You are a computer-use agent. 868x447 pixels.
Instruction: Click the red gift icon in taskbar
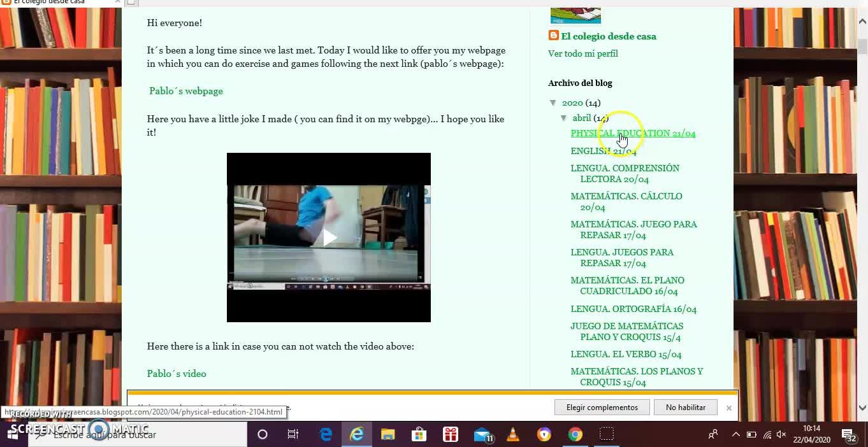451,434
